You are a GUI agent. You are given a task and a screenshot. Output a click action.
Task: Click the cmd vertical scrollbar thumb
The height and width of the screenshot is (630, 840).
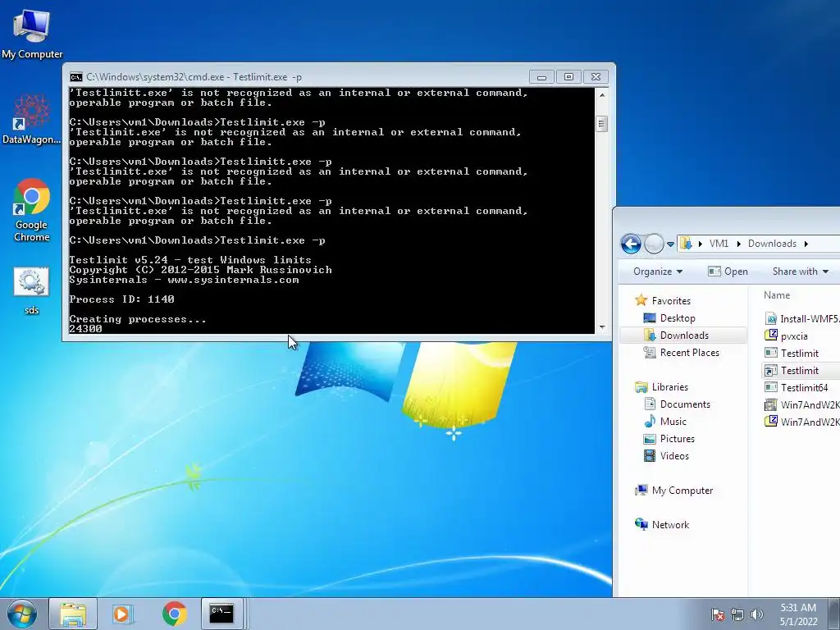click(601, 124)
